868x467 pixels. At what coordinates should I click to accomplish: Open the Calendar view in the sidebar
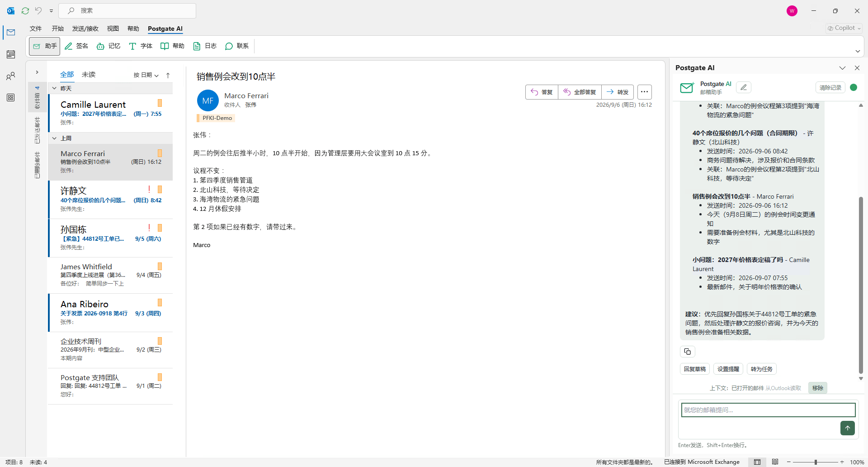(x=11, y=54)
